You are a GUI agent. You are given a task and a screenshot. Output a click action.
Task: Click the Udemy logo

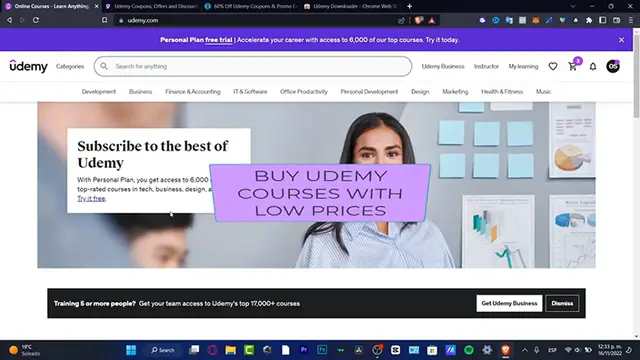[29, 66]
